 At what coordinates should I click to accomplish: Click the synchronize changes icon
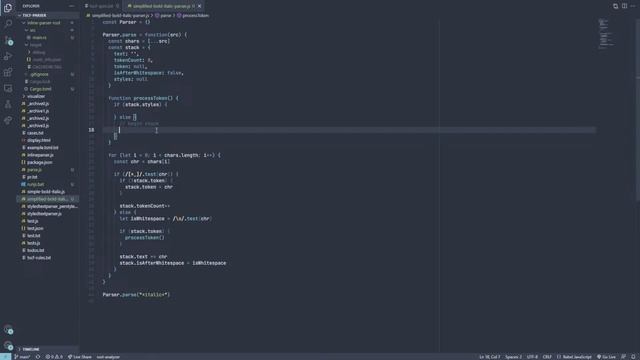coord(38,357)
